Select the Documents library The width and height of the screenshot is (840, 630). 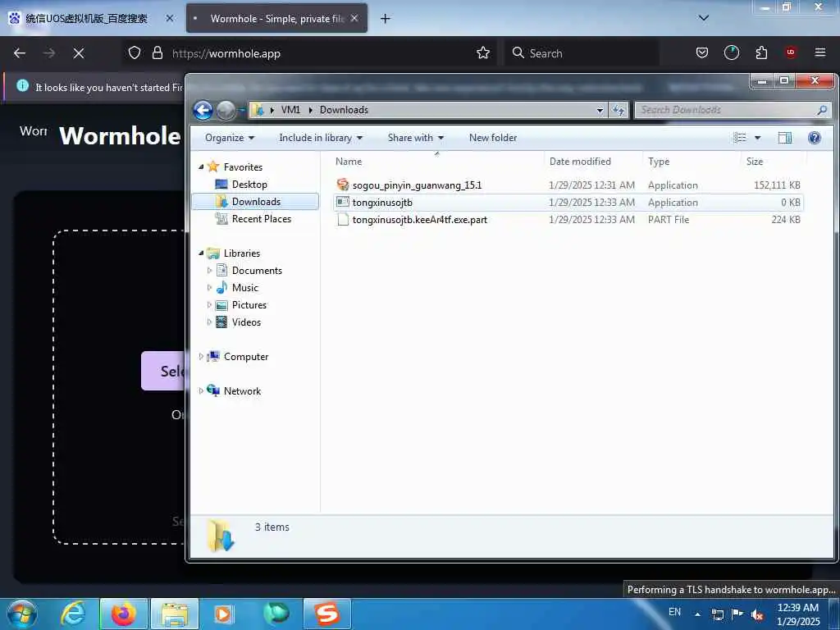pyautogui.click(x=257, y=271)
